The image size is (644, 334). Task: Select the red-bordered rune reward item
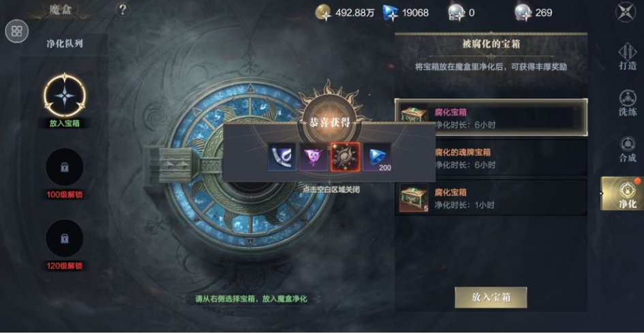point(345,157)
